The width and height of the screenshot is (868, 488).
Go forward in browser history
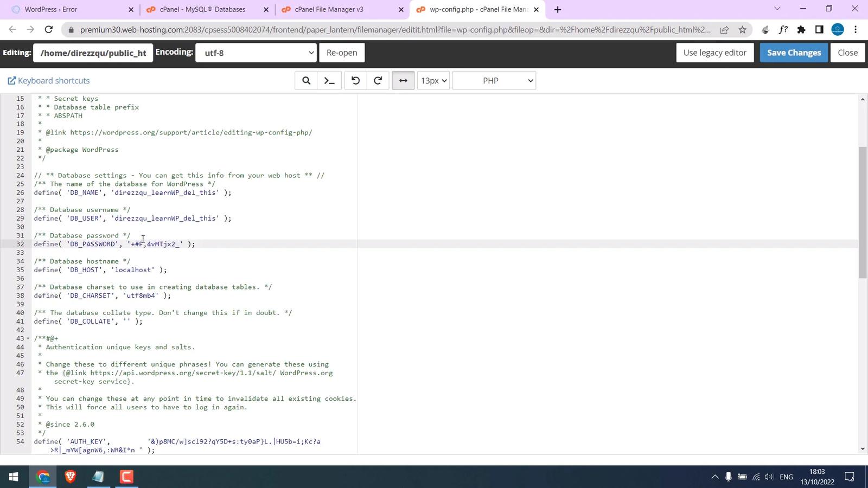click(30, 30)
